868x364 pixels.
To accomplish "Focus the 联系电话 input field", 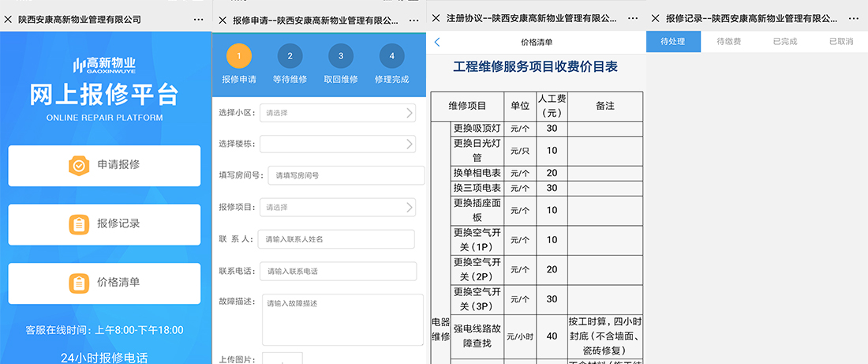I will click(x=338, y=271).
